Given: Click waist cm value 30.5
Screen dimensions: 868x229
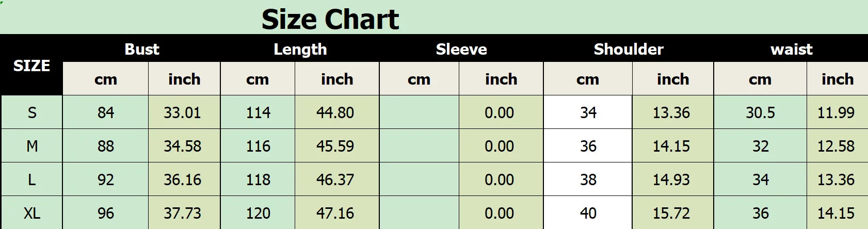Looking at the screenshot, I should point(760,112).
